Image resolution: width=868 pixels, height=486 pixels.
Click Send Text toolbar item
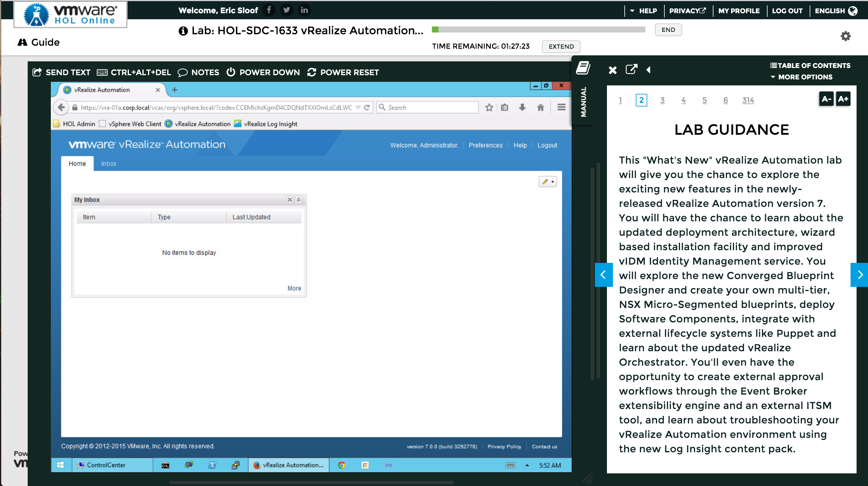(61, 72)
